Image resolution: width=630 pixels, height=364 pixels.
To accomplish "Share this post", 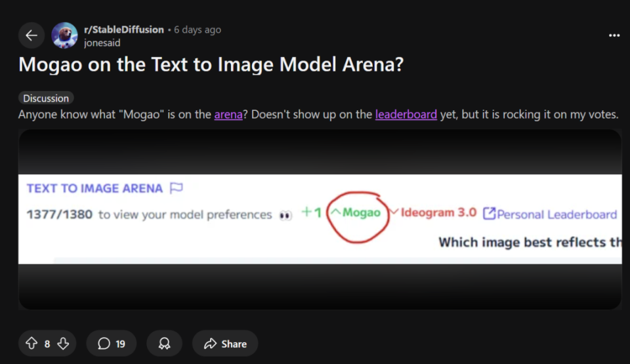I will coord(225,344).
